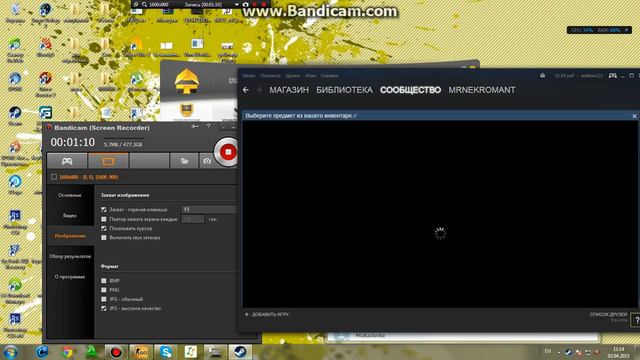
Task: Open Игры menu in Steam menu bar
Action: tap(311, 76)
